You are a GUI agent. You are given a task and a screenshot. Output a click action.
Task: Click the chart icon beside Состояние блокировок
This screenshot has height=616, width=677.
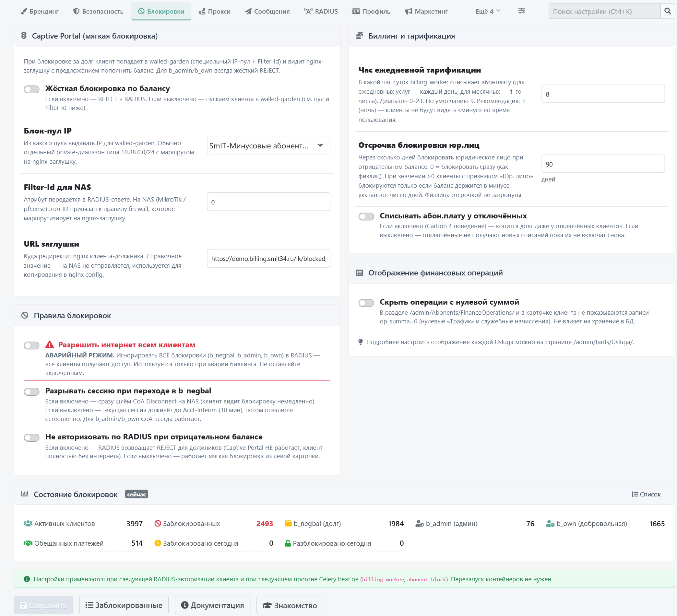pos(25,494)
